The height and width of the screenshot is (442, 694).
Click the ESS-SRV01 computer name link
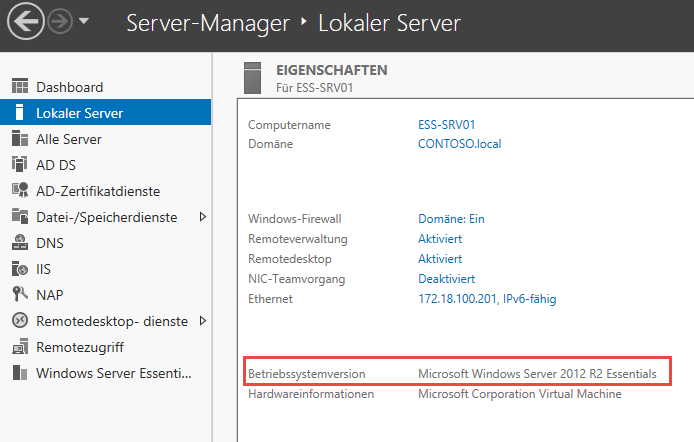tap(447, 125)
